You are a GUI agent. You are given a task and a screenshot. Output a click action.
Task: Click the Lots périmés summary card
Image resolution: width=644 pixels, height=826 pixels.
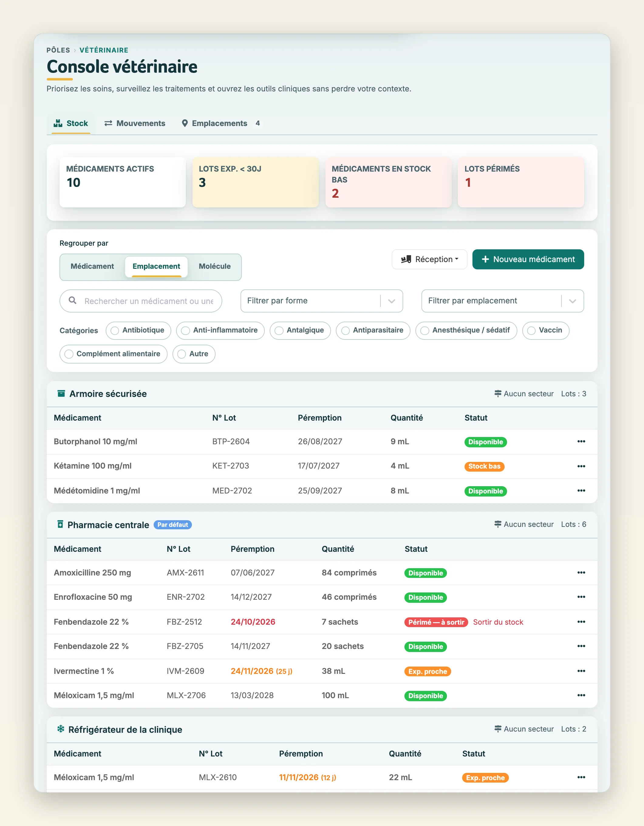[x=521, y=182]
